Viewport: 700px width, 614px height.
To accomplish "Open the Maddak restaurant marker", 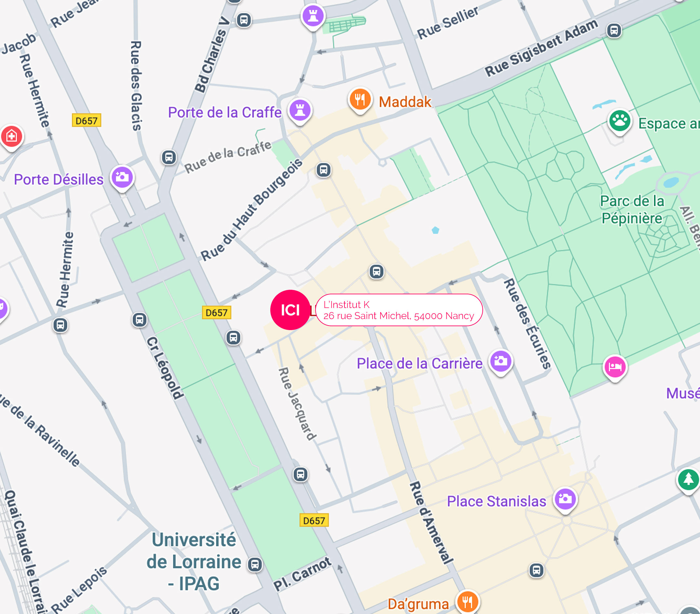I will click(x=360, y=100).
